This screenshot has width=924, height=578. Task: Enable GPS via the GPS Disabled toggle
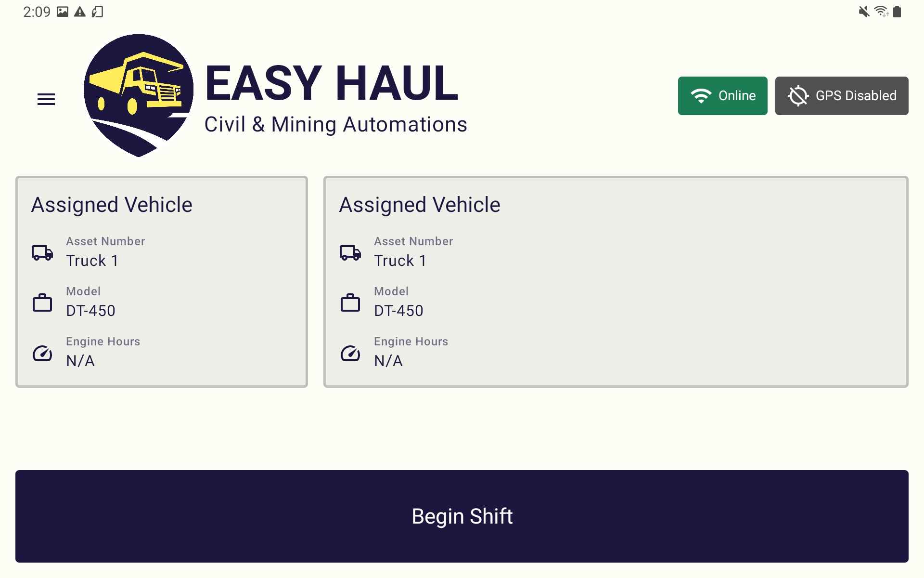click(841, 95)
